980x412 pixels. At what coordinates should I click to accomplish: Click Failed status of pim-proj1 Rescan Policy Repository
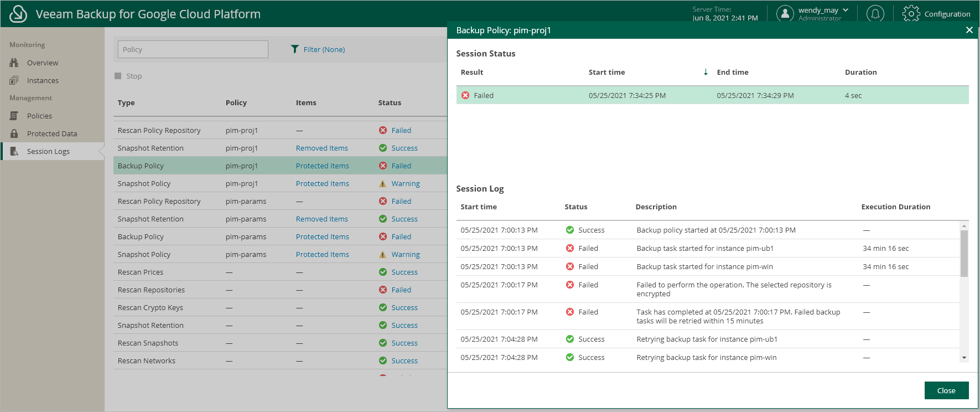(401, 130)
